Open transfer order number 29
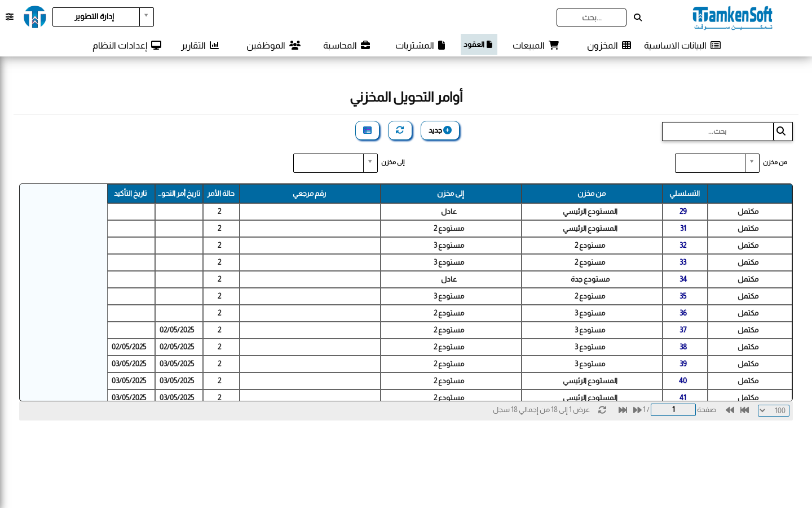The image size is (812, 508). click(x=683, y=211)
